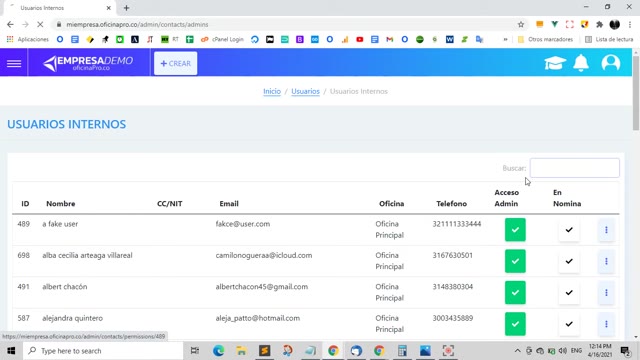Open File Explorer from the taskbar
The height and width of the screenshot is (360, 640).
point(241,351)
